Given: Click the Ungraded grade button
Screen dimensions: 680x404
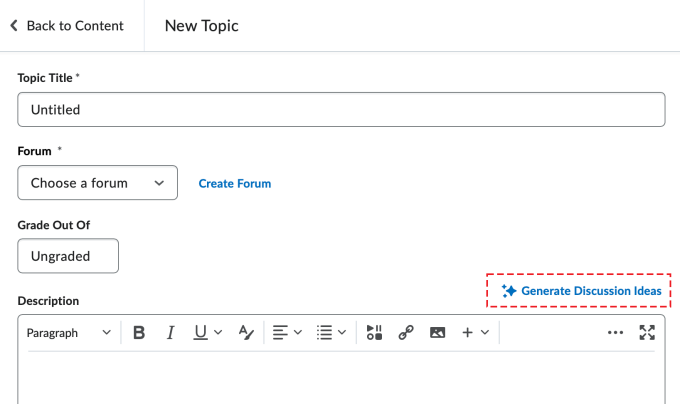Looking at the screenshot, I should [68, 256].
